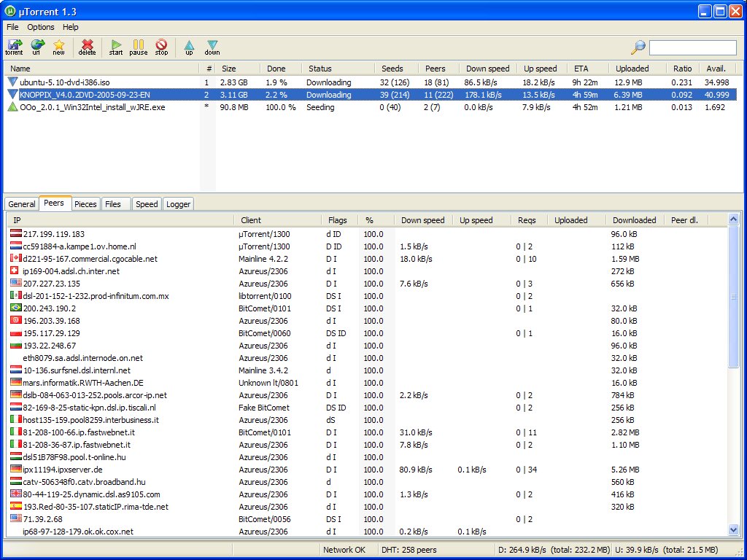
Task: Click the move up arrow icon
Action: pyautogui.click(x=189, y=47)
